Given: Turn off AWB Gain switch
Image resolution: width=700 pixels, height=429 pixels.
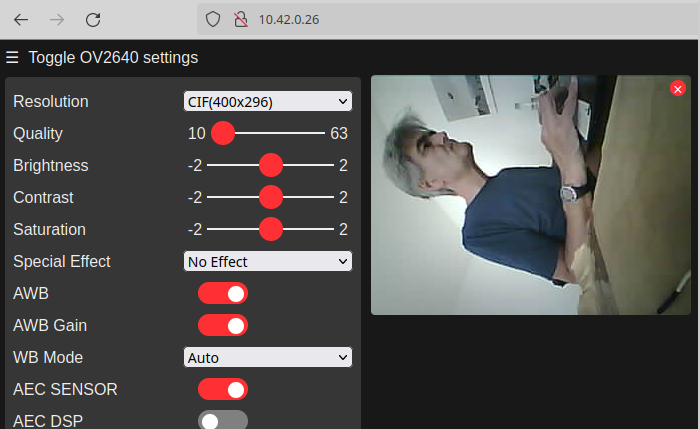Looking at the screenshot, I should click(x=223, y=325).
